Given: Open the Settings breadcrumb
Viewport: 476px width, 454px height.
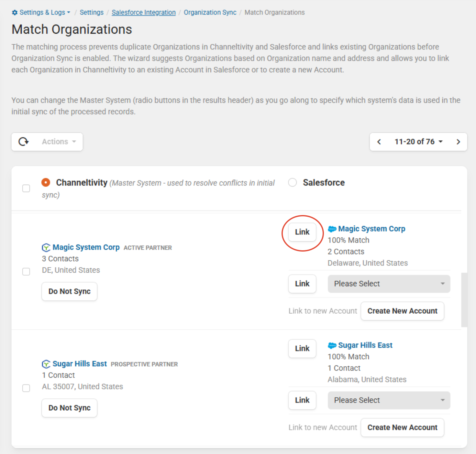Looking at the screenshot, I should pyautogui.click(x=92, y=12).
